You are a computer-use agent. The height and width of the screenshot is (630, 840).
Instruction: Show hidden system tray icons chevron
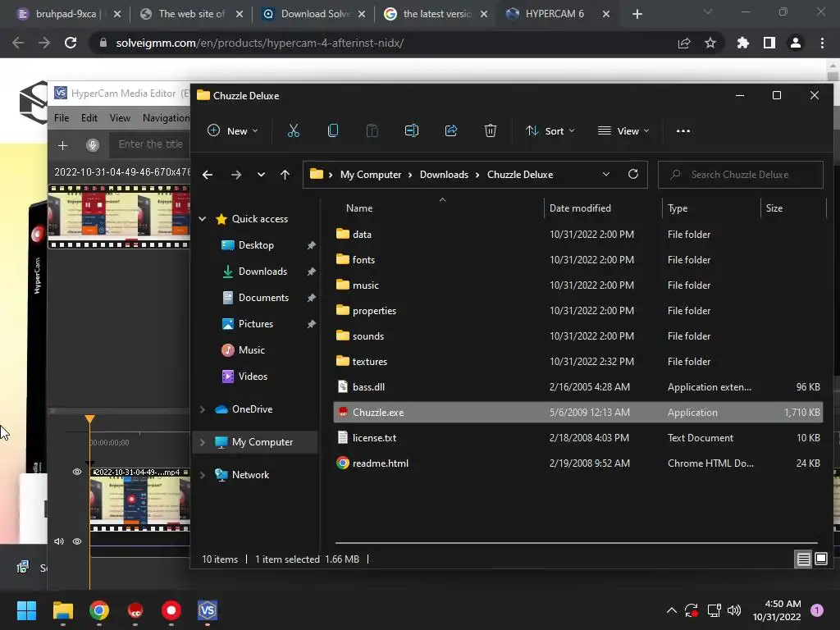[671, 610]
